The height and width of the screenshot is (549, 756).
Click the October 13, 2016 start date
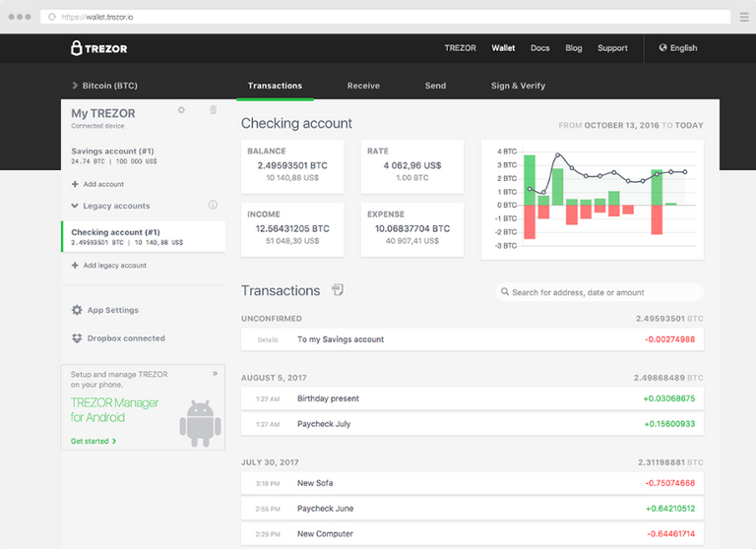click(x=621, y=125)
